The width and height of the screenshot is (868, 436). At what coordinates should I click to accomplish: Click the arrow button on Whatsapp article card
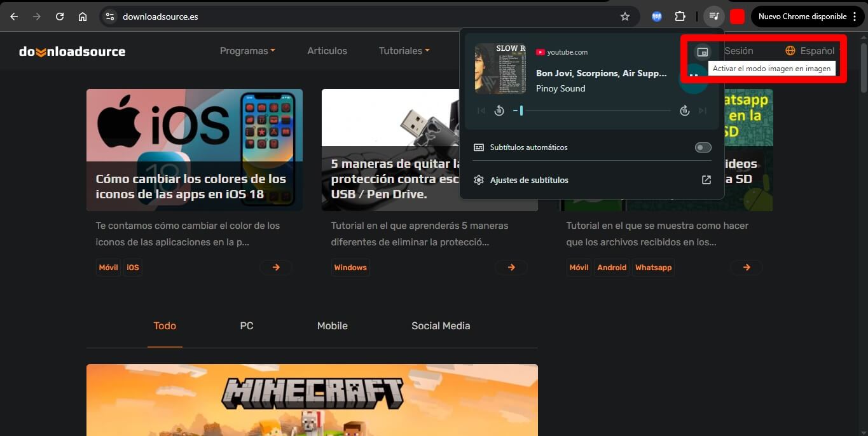(x=747, y=268)
